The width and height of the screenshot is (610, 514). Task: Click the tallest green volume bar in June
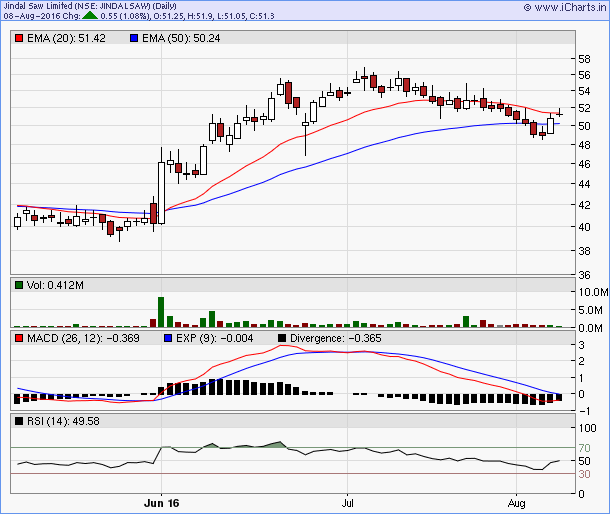[161, 312]
